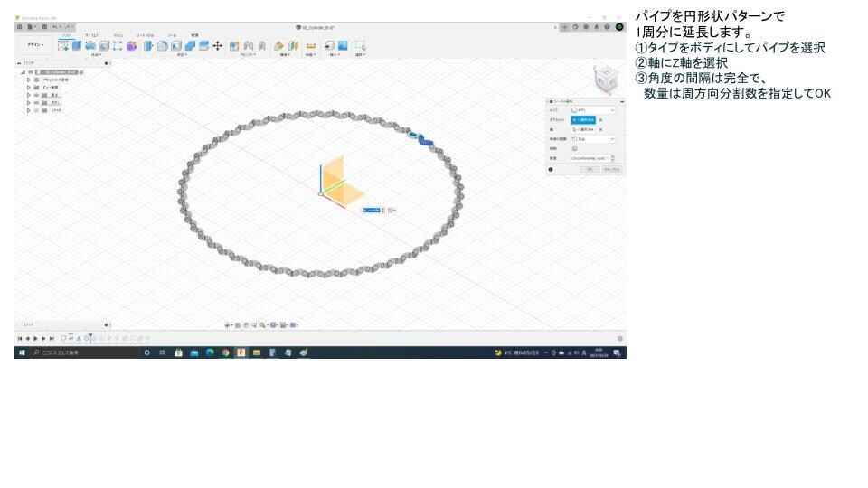This screenshot has height=488, width=868.
Task: Click Cancel in the circular pattern dialog
Action: 612,169
